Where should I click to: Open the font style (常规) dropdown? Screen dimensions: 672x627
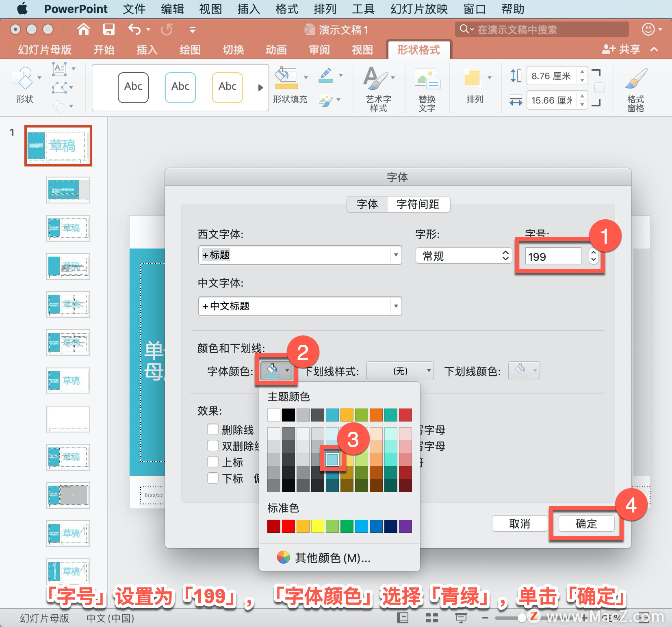click(464, 256)
